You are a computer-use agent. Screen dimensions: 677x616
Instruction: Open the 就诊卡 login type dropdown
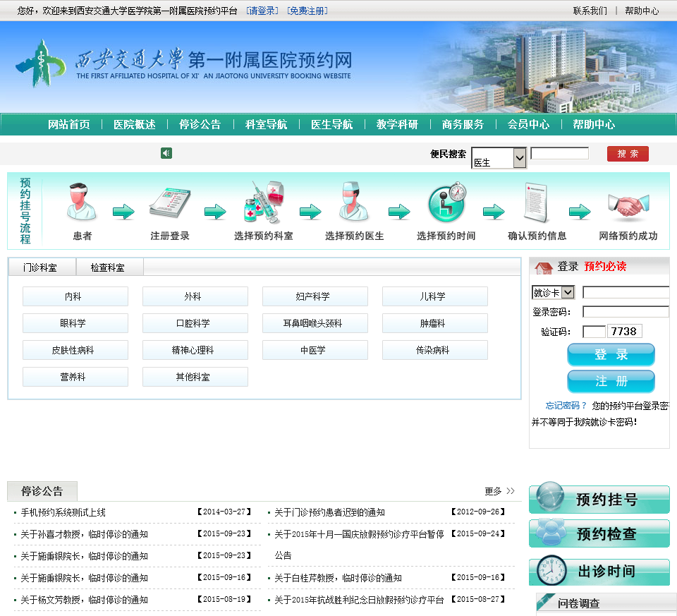click(x=553, y=292)
